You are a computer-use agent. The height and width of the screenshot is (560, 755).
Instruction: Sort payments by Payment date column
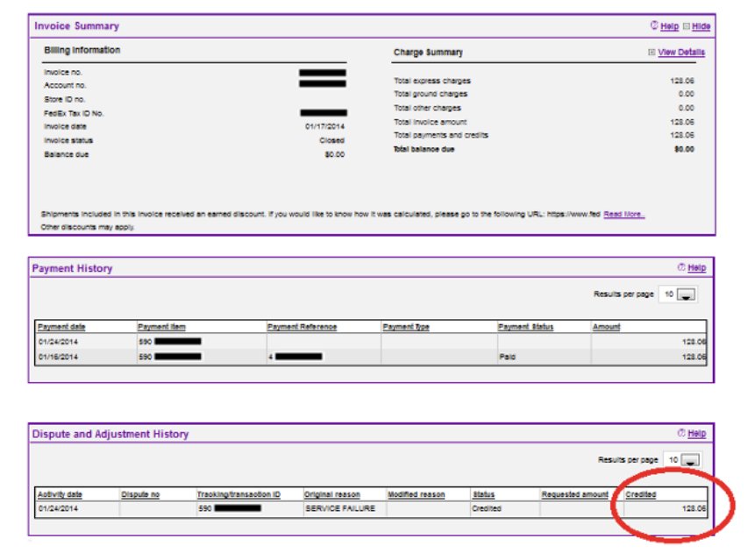coord(61,323)
